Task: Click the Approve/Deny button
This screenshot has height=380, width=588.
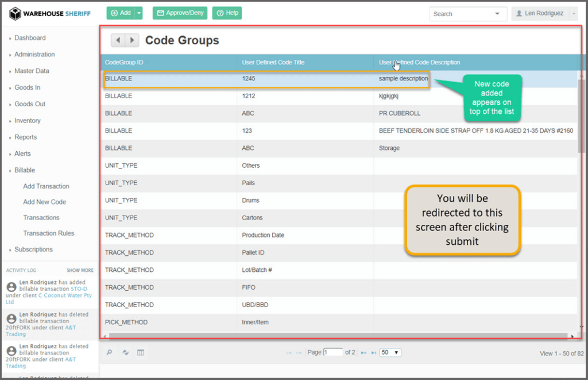Action: click(180, 13)
